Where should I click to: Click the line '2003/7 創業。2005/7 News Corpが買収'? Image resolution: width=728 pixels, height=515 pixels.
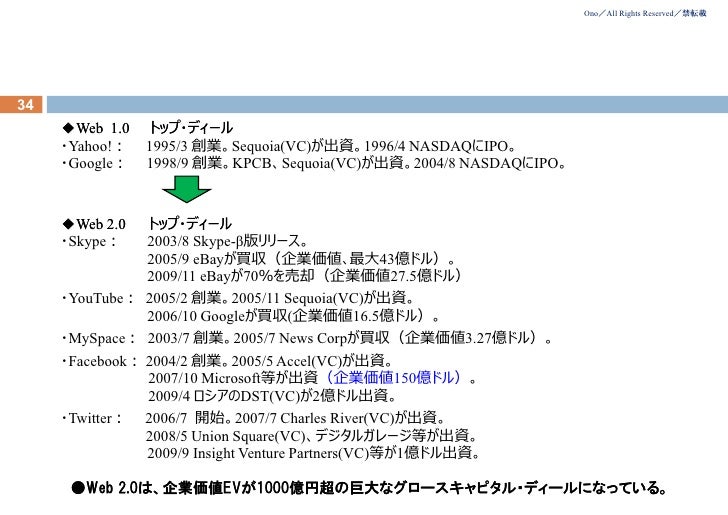(x=350, y=338)
